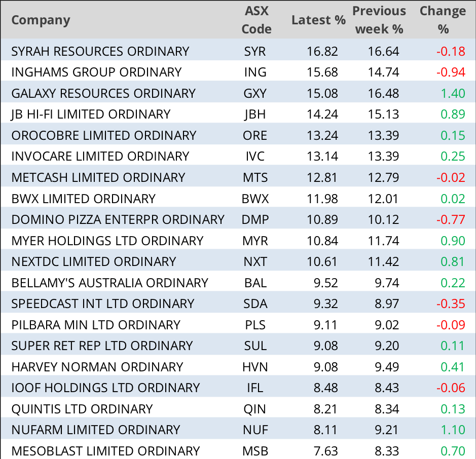This screenshot has height=459, width=476.
Task: Click the IFL ASX code cell
Action: (x=255, y=388)
